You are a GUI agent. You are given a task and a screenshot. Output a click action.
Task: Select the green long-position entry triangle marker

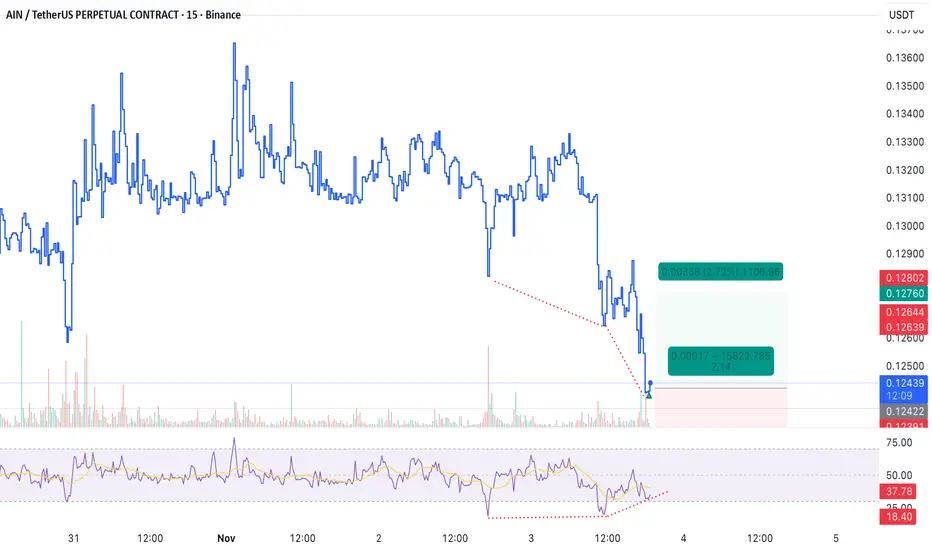pos(649,395)
